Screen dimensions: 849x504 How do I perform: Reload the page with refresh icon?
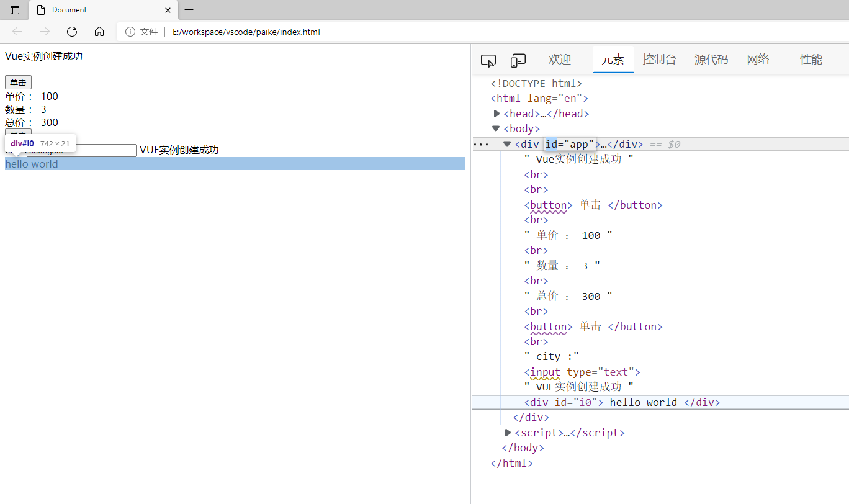pyautogui.click(x=72, y=32)
